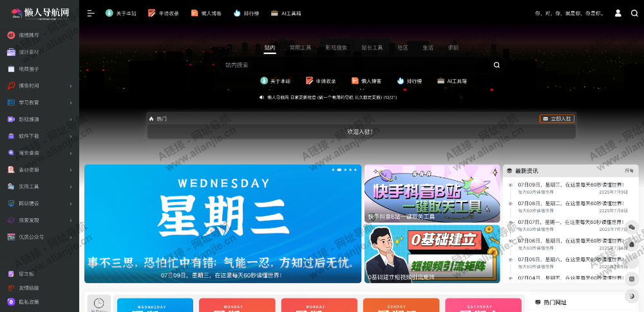
Task: Toggle night mode with the moon icon
Action: pyautogui.click(x=632, y=296)
